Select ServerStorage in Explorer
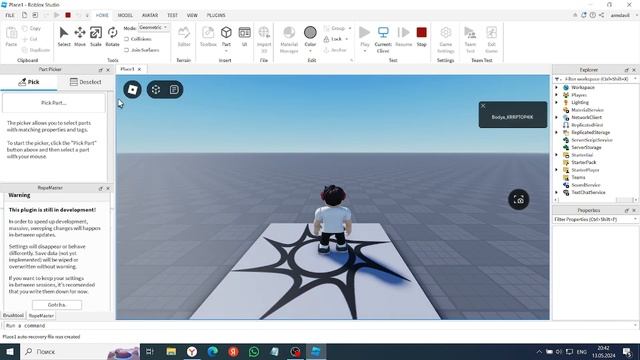Image resolution: width=640 pixels, height=360 pixels. click(x=586, y=147)
